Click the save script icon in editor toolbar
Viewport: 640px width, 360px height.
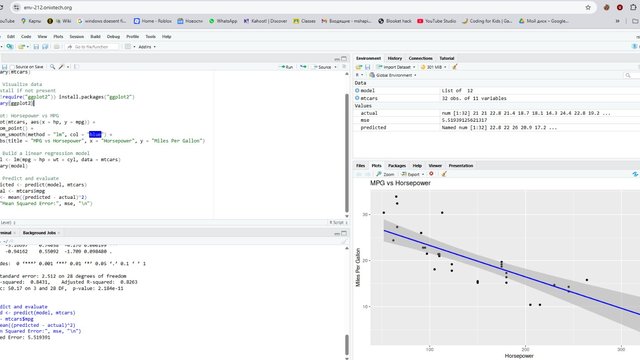point(4,67)
